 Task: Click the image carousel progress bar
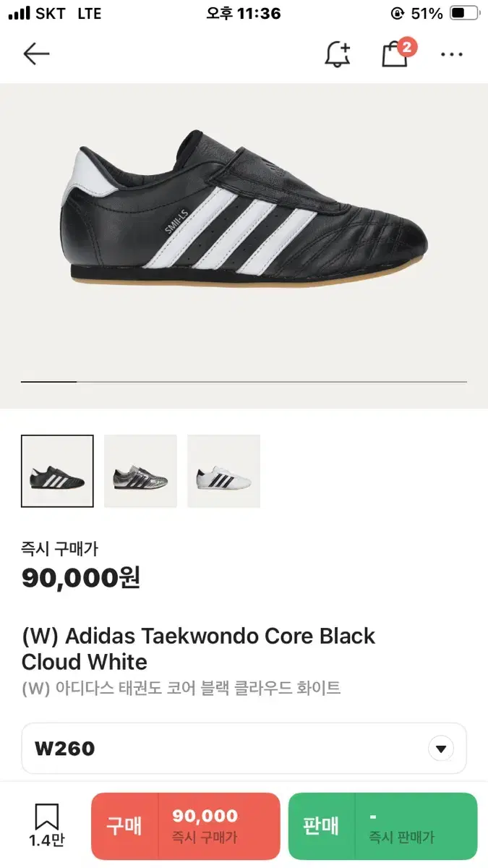coord(244,381)
